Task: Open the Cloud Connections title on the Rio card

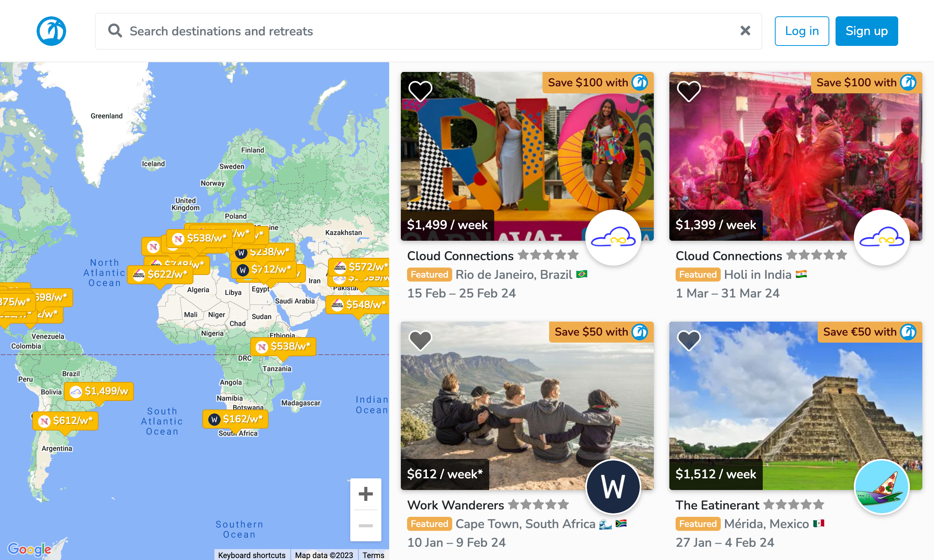Action: coord(460,255)
